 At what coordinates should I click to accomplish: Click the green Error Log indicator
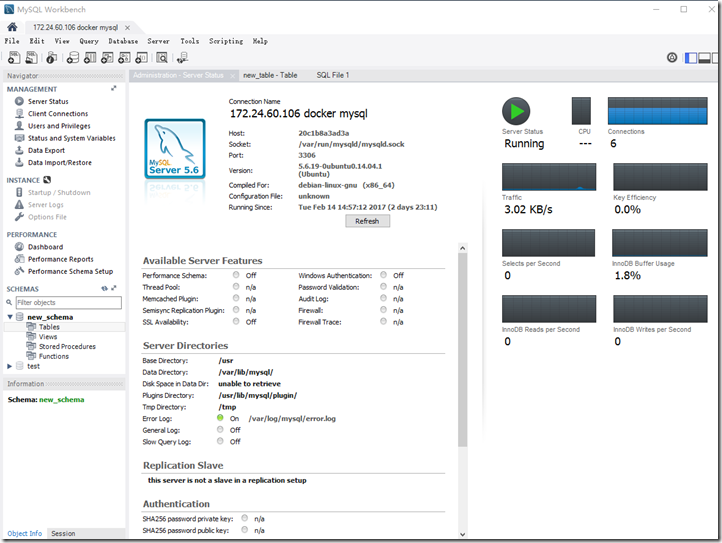220,418
